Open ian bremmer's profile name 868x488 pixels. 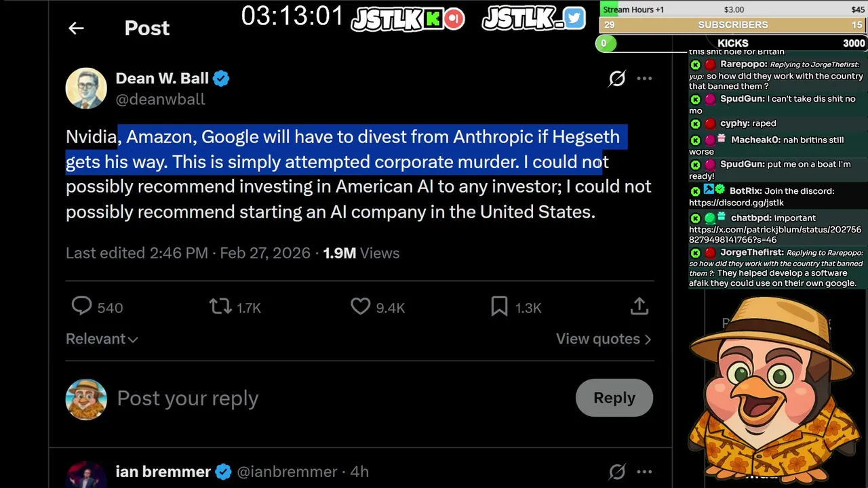tap(163, 472)
